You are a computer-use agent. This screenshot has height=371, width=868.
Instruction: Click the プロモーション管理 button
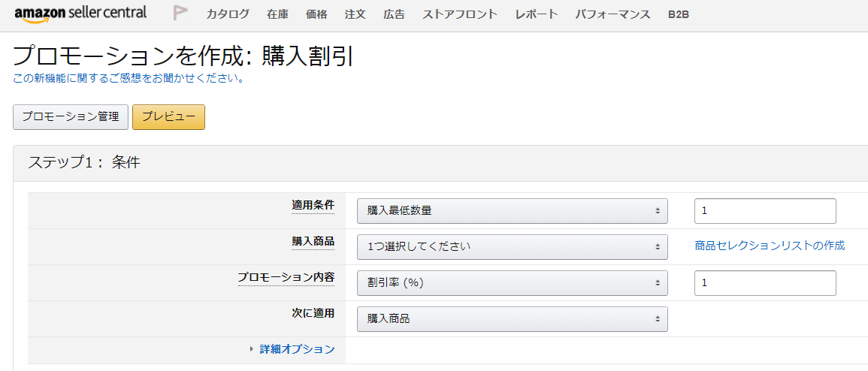click(71, 116)
